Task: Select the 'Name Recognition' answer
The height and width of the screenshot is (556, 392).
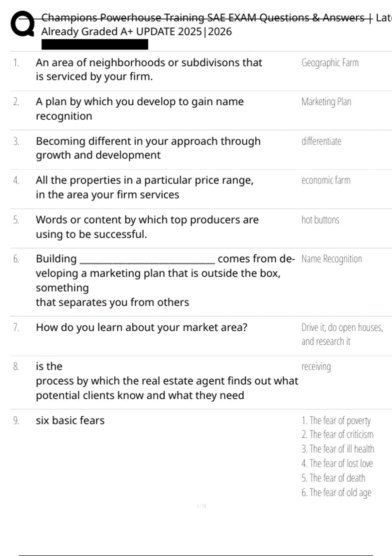Action: pyautogui.click(x=332, y=259)
